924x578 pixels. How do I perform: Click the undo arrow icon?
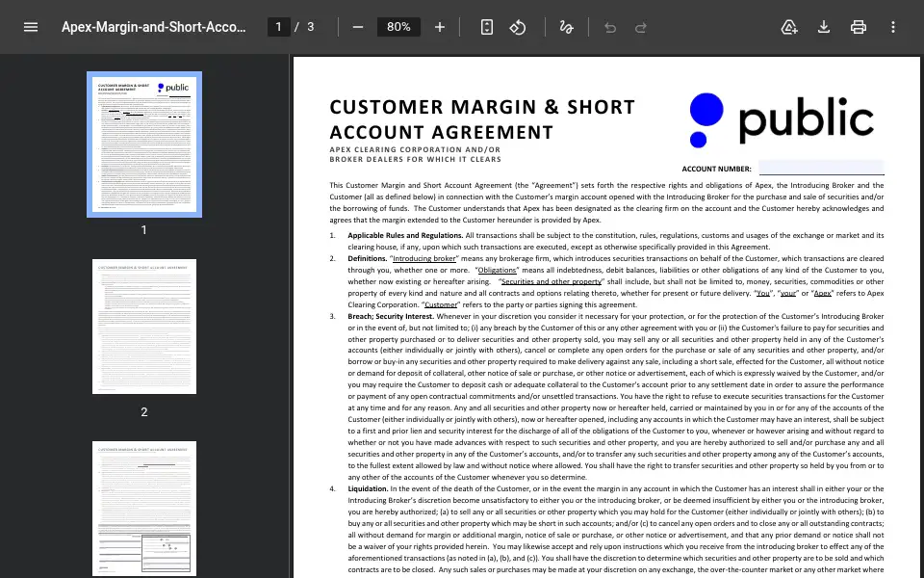(610, 27)
